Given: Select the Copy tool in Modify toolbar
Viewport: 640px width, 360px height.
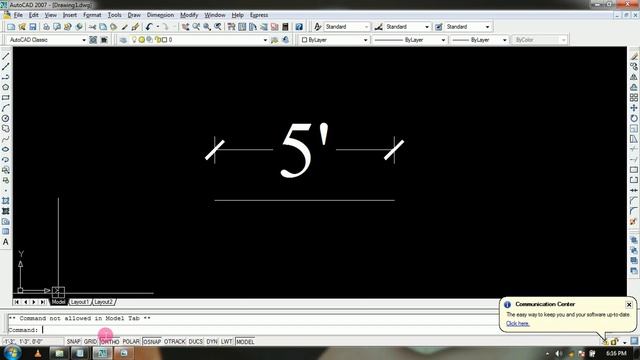Looking at the screenshot, I should coord(634,67).
